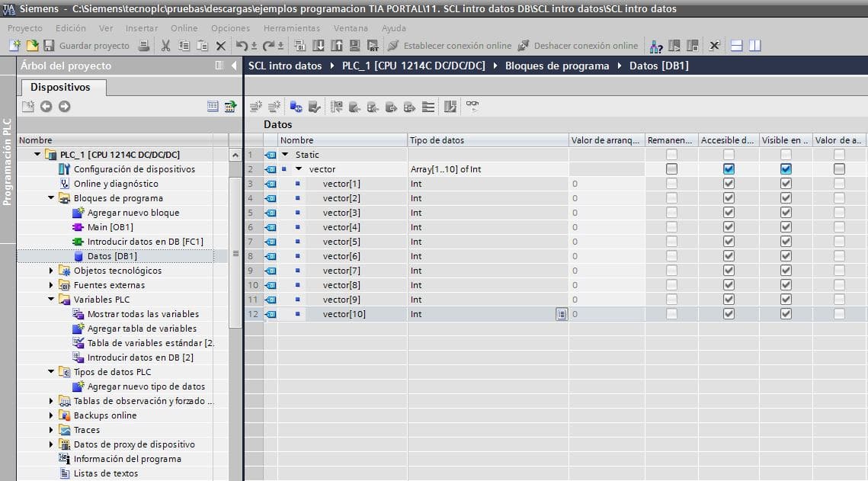This screenshot has height=481, width=868.
Task: Click the data type picker on vector[10] row
Action: [562, 314]
